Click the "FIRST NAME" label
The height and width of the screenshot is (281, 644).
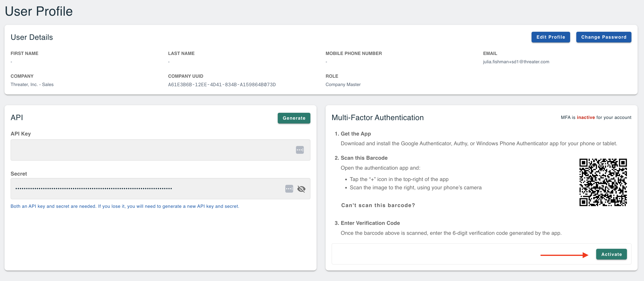pyautogui.click(x=24, y=54)
